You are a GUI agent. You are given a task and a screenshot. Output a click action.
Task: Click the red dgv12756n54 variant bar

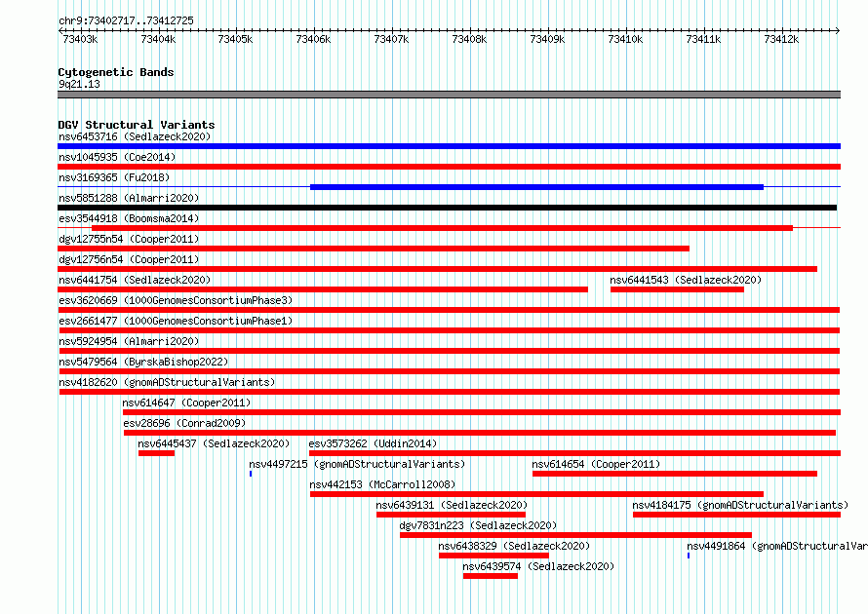[x=437, y=269]
